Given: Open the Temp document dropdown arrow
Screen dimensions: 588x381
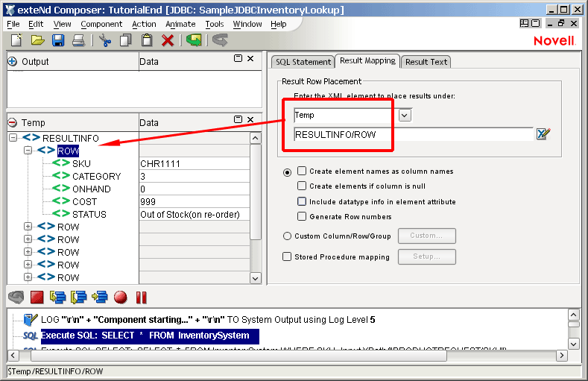Looking at the screenshot, I should [x=405, y=115].
